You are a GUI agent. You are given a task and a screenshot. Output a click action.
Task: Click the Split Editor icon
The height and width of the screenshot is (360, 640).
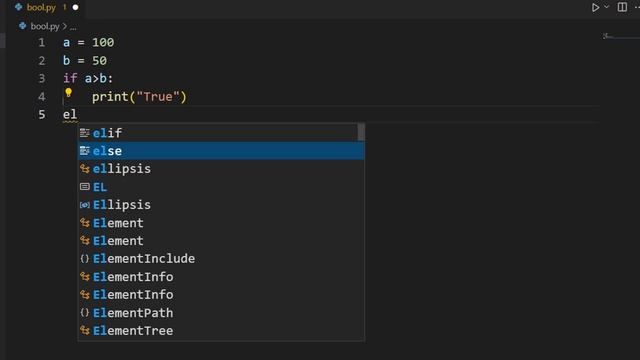(622, 7)
